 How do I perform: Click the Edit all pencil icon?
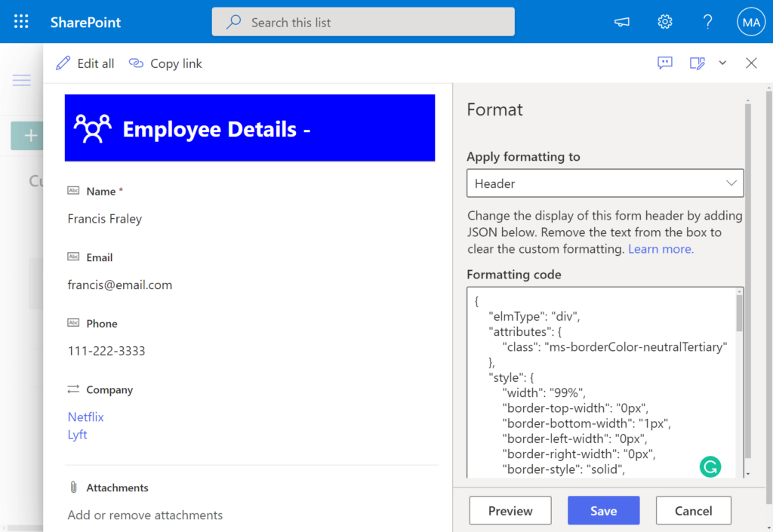point(63,63)
